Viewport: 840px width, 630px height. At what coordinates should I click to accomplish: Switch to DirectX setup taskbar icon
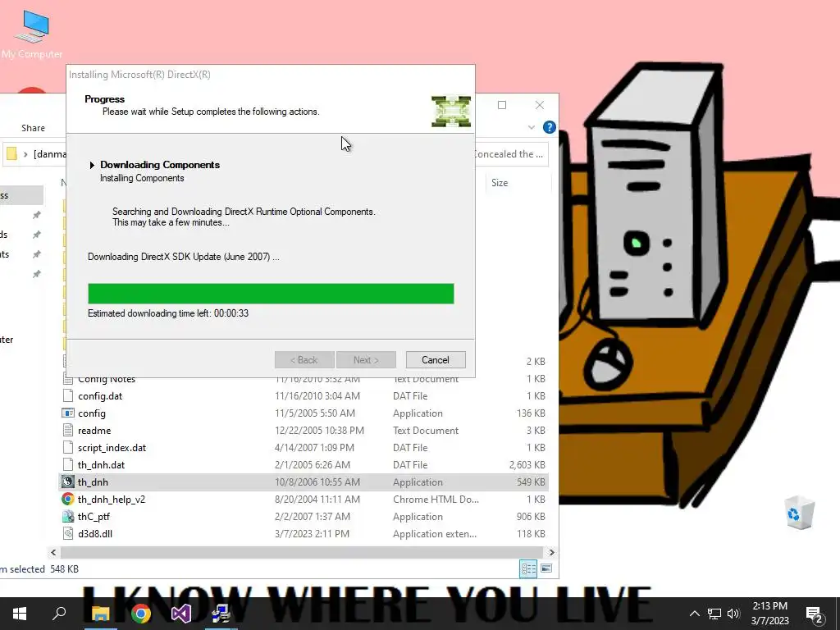coord(221,614)
